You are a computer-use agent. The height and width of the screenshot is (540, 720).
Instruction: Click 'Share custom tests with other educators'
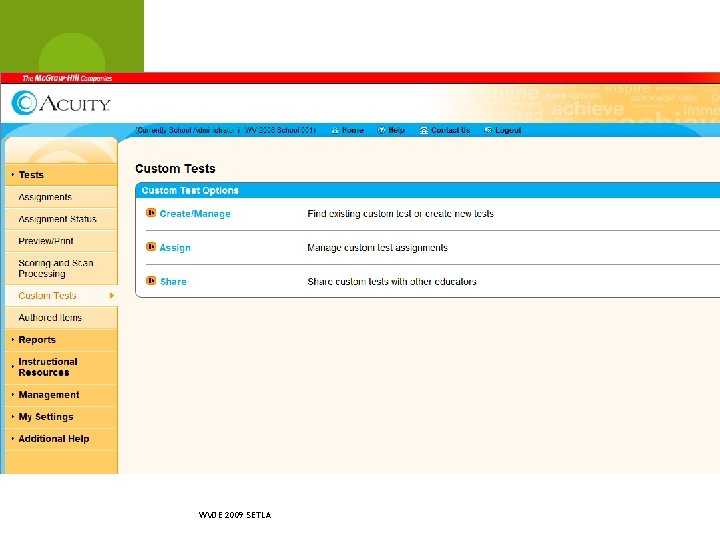coord(392,281)
